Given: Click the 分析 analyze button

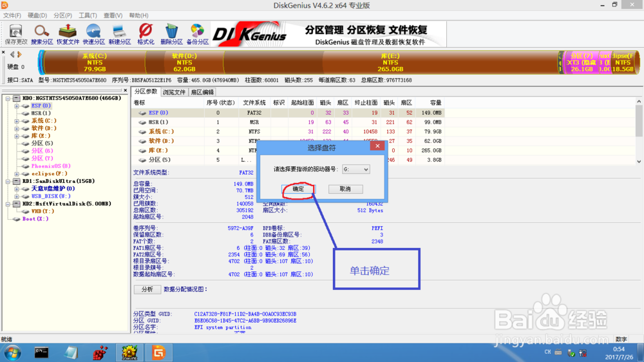Looking at the screenshot, I should [x=147, y=289].
